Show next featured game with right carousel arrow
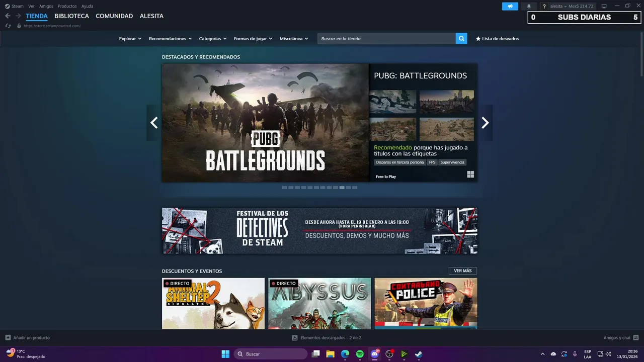 [x=485, y=123]
